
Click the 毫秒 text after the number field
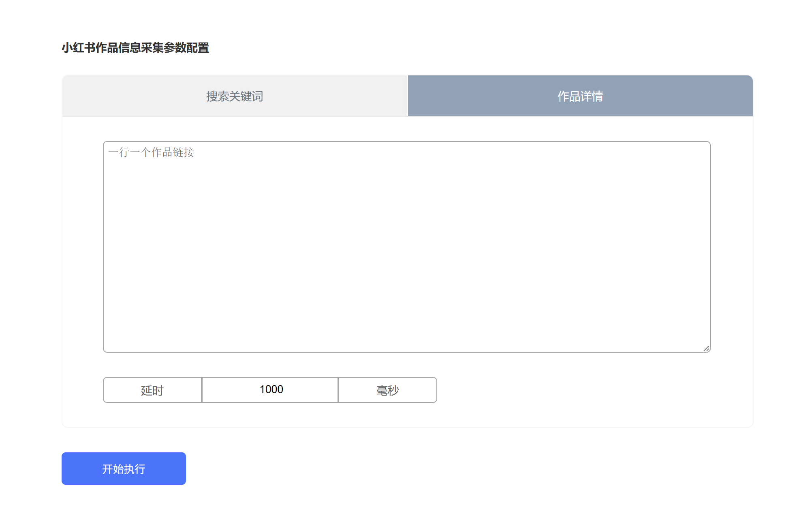click(387, 390)
